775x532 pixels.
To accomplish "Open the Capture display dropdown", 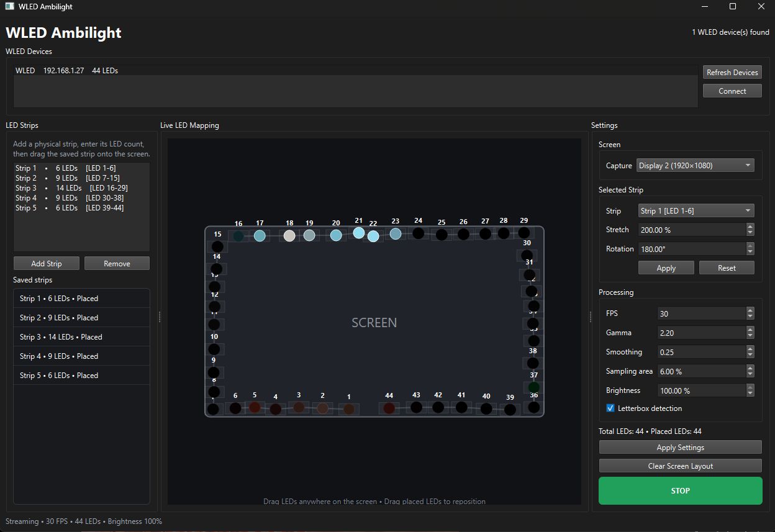I will (696, 166).
